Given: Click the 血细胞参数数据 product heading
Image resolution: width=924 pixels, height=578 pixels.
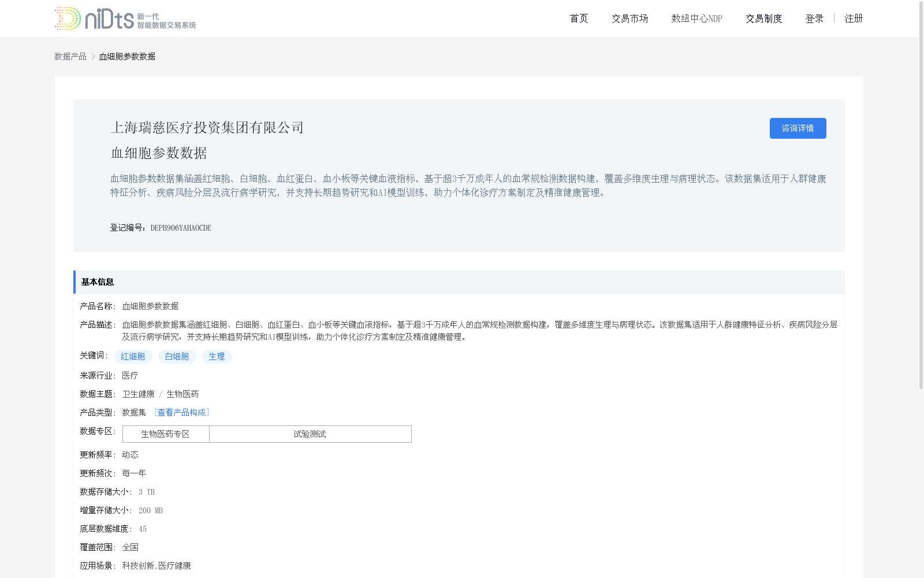Looking at the screenshot, I should (x=159, y=153).
